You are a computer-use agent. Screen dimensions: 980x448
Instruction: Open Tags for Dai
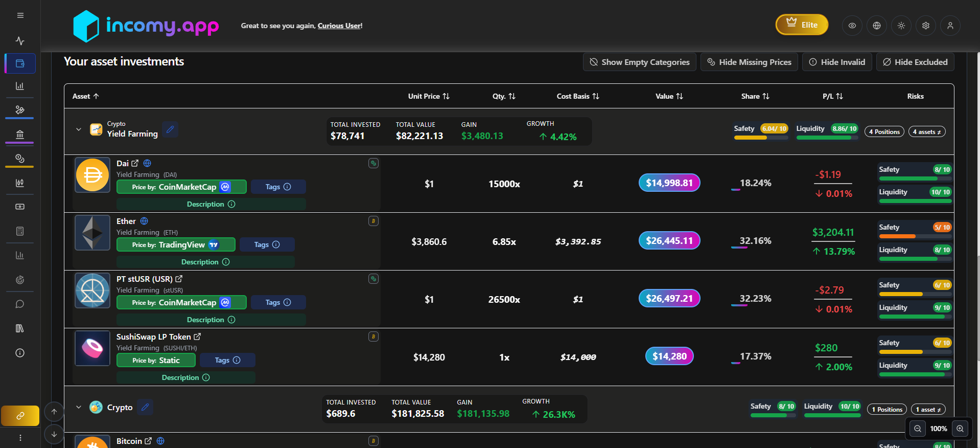tap(278, 187)
